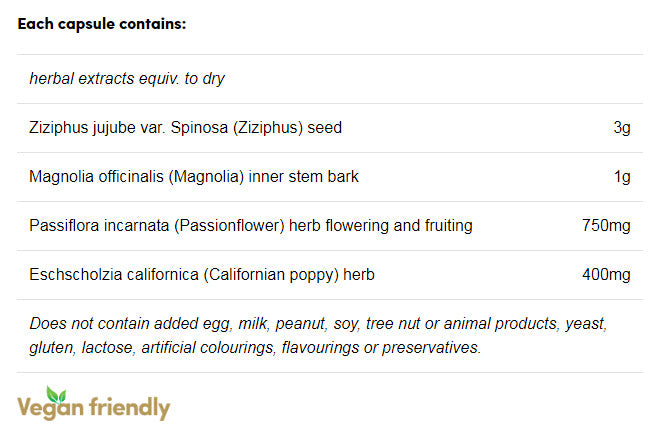Click the 400mg amount for Californian poppy
Image resolution: width=667 pixels, height=448 pixels.
click(606, 274)
